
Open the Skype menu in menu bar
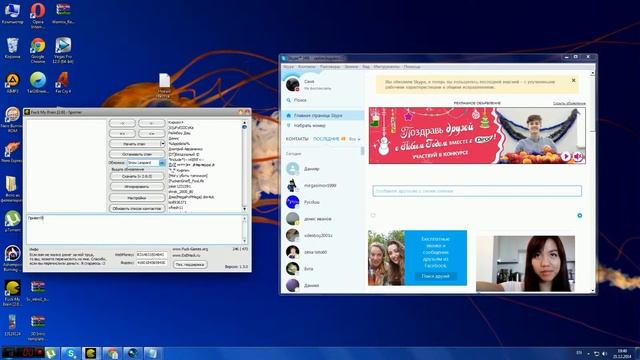click(289, 67)
